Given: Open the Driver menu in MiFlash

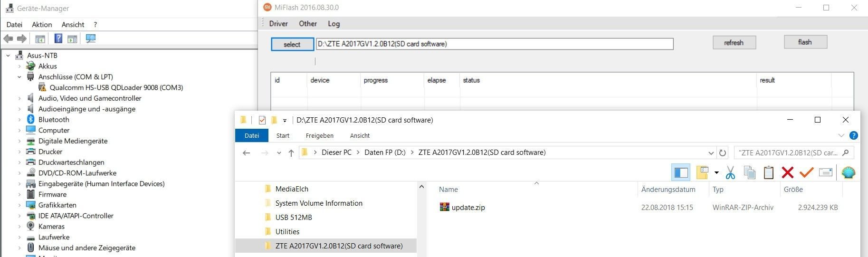Looking at the screenshot, I should click(x=278, y=24).
